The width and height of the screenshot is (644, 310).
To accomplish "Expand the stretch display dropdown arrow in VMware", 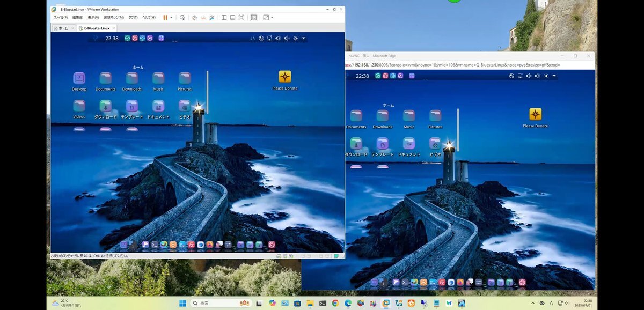I will click(x=272, y=18).
